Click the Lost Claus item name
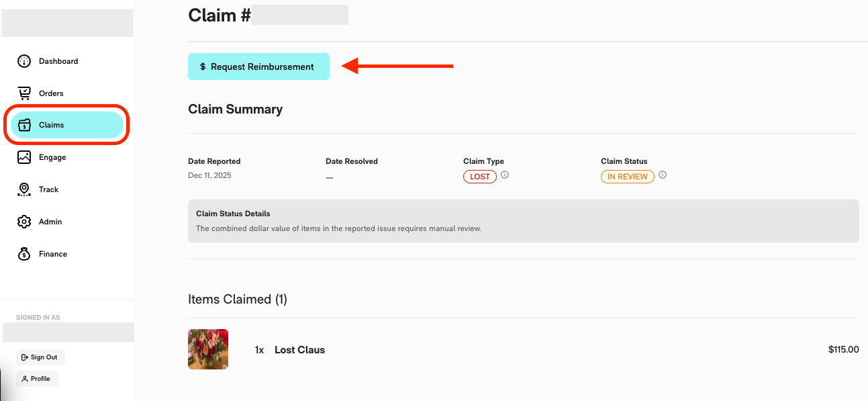The width and height of the screenshot is (868, 401). [299, 350]
